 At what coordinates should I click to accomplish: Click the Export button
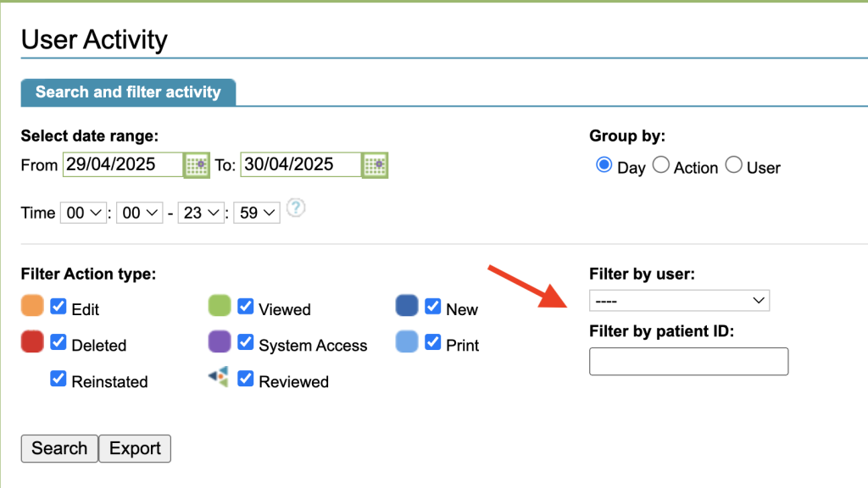[x=135, y=448]
